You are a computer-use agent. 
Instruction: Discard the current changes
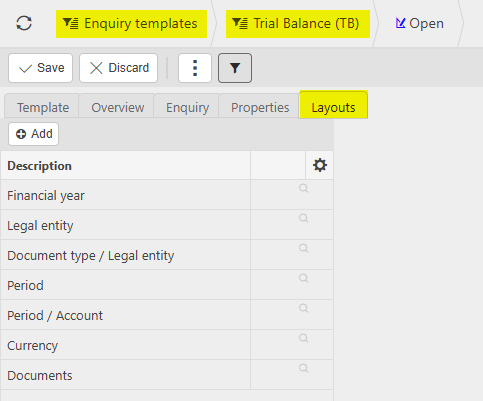pos(118,68)
